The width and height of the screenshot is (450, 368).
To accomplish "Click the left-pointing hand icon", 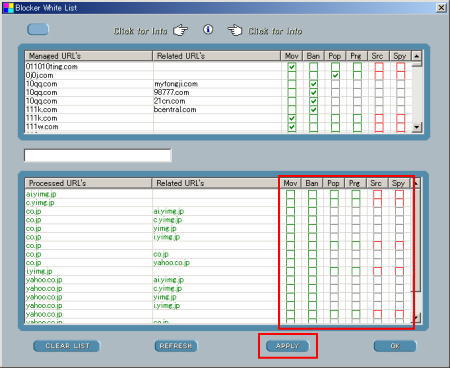I will pos(235,30).
